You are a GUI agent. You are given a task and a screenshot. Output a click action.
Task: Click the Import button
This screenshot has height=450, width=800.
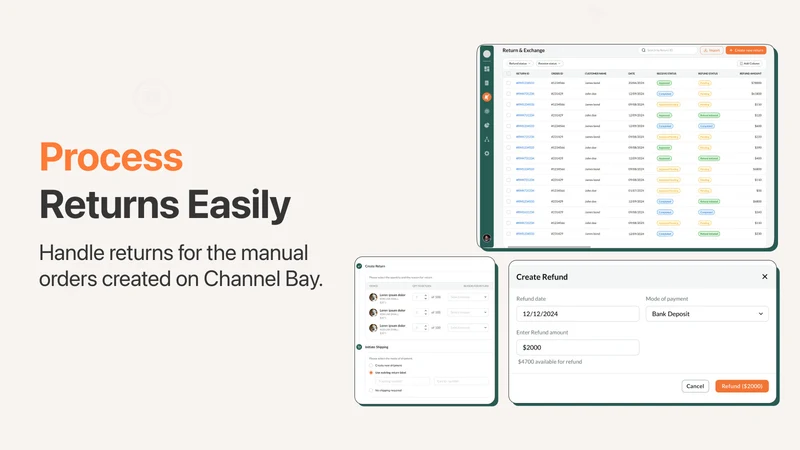point(711,51)
